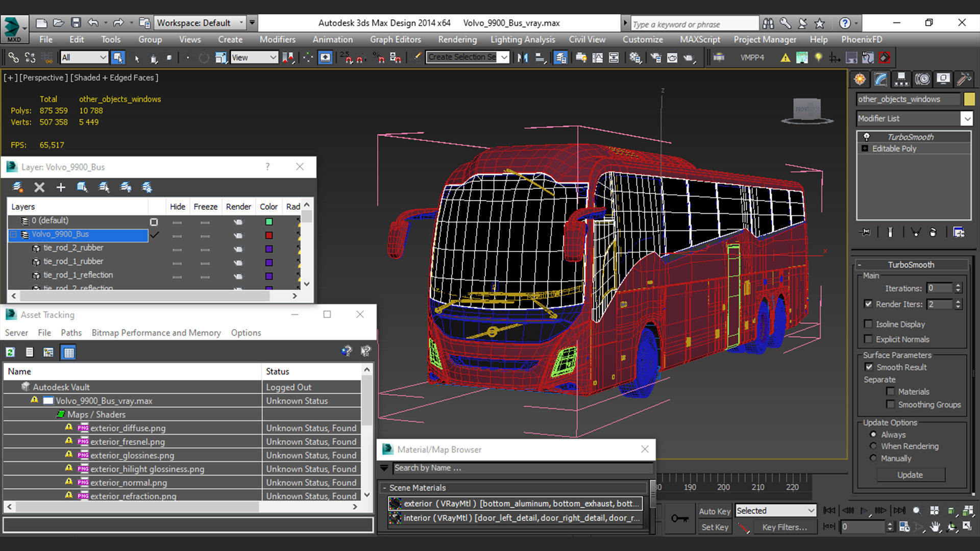The width and height of the screenshot is (980, 551).
Task: Expand Editable Poly in modifier stack
Action: [x=865, y=148]
